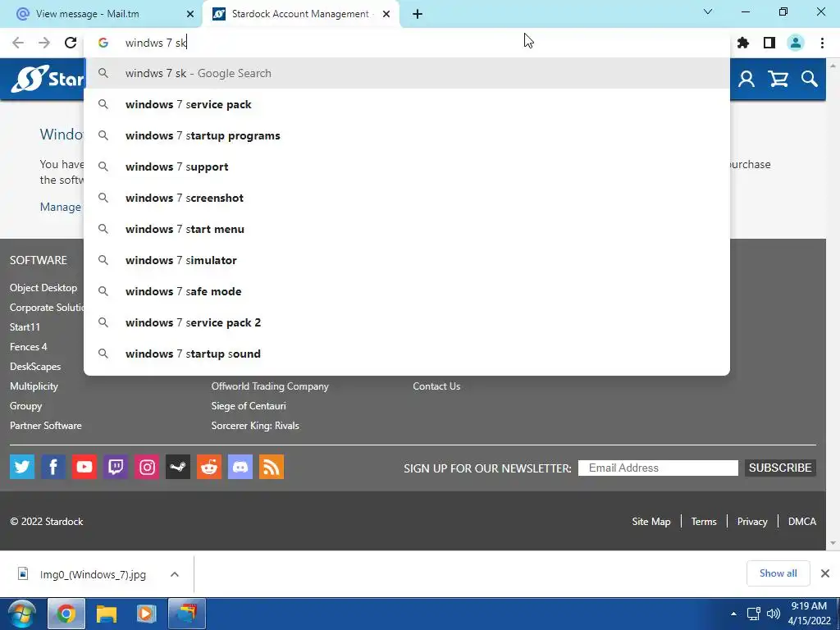Close the downloads bar
This screenshot has width=840, height=630.
pos(825,573)
